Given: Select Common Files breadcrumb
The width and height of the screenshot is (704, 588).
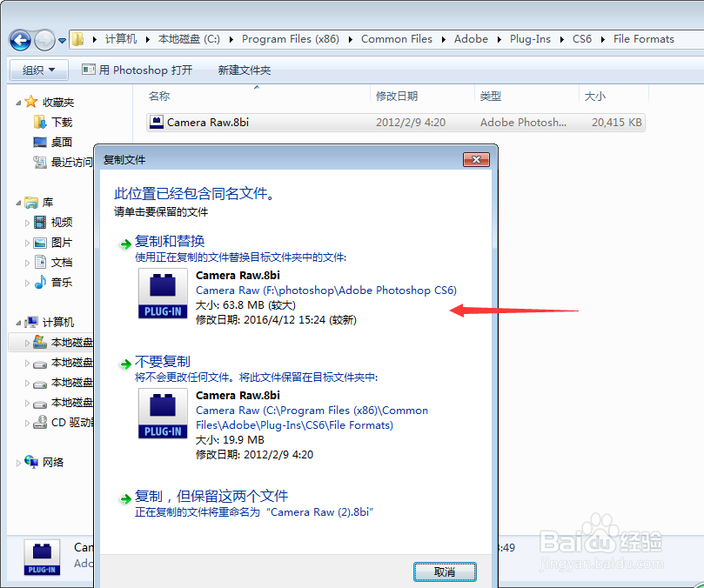Looking at the screenshot, I should coord(397,39).
